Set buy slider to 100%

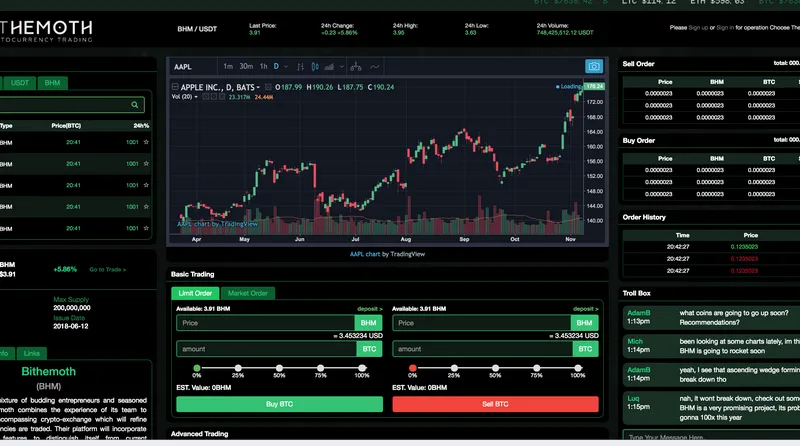(362, 368)
